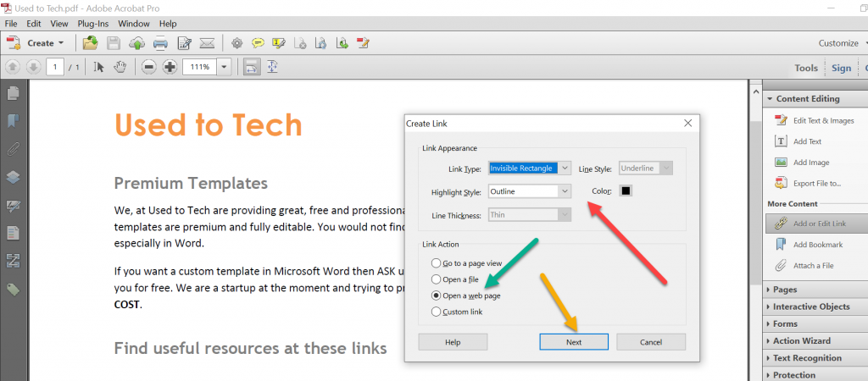868x381 pixels.
Task: Toggle fit width scrolling mode
Action: click(252, 67)
